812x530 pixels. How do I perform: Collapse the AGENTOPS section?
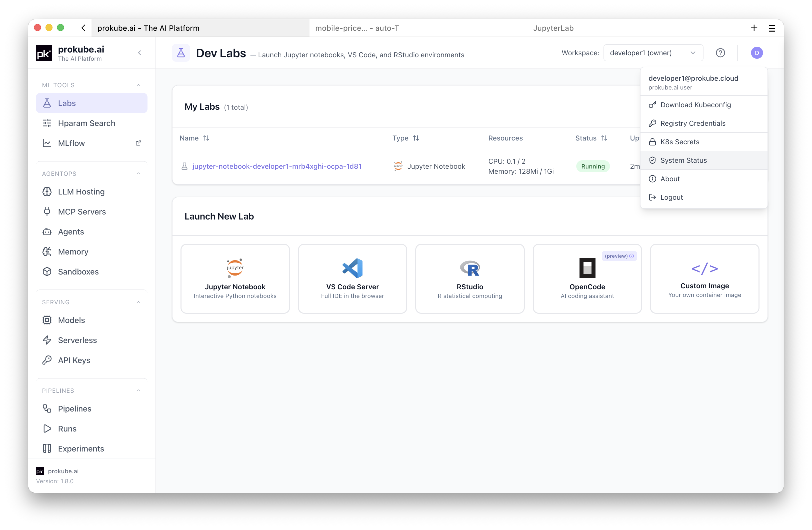[x=138, y=174]
